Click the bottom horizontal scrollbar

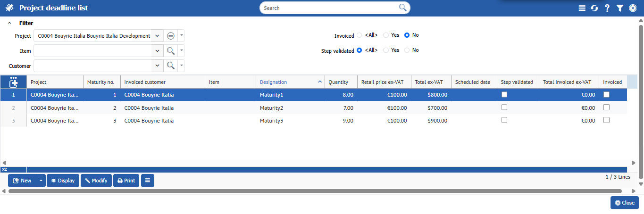[315, 191]
